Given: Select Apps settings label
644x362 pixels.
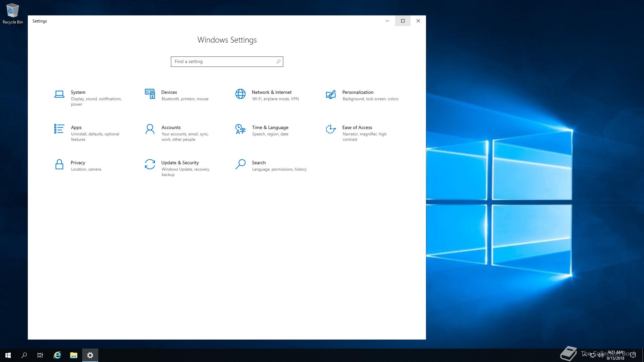Looking at the screenshot, I should coord(76,127).
